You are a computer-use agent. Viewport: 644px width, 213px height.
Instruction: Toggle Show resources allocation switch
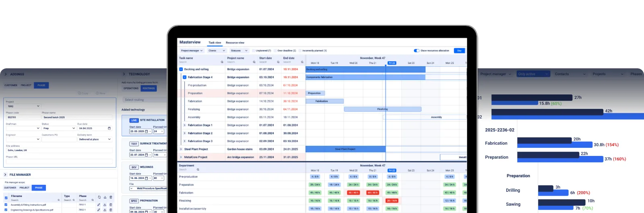tap(417, 51)
